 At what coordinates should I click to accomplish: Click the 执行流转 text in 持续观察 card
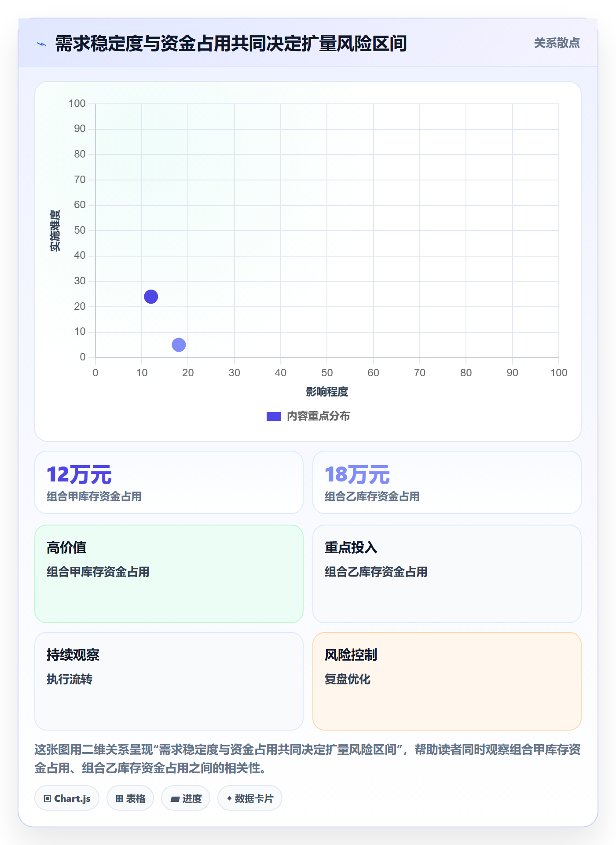point(70,679)
